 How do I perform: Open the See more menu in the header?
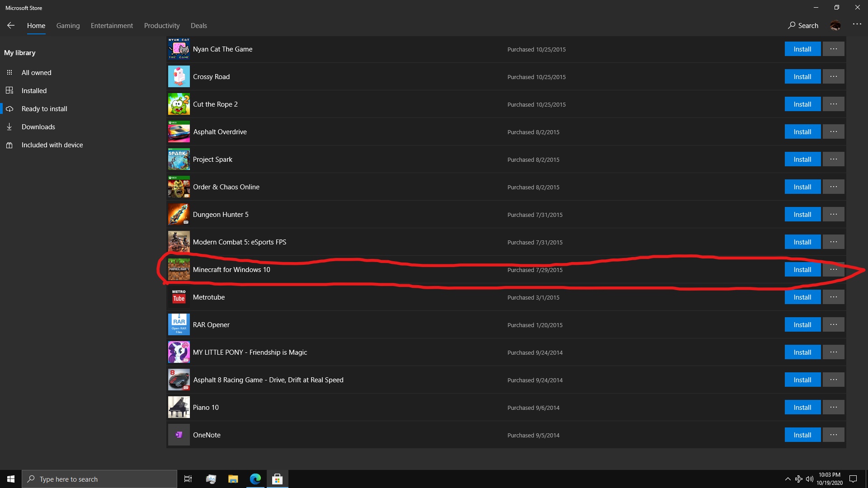coord(857,24)
